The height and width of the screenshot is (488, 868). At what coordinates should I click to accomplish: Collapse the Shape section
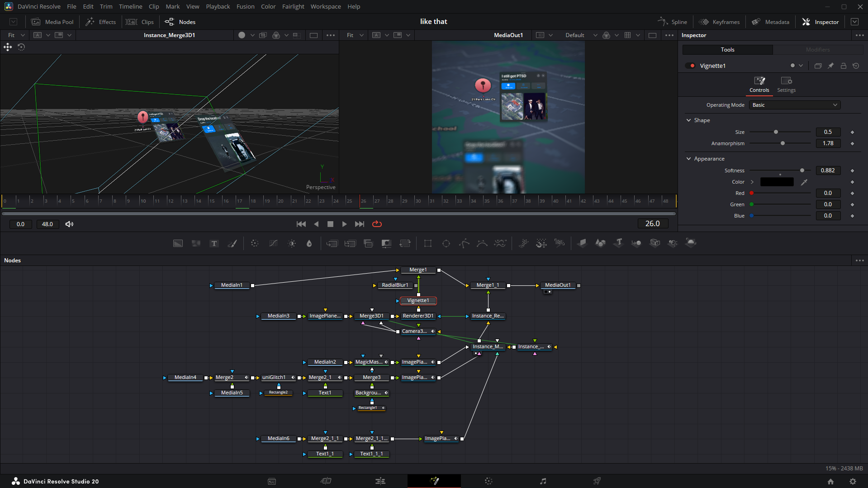[688, 120]
